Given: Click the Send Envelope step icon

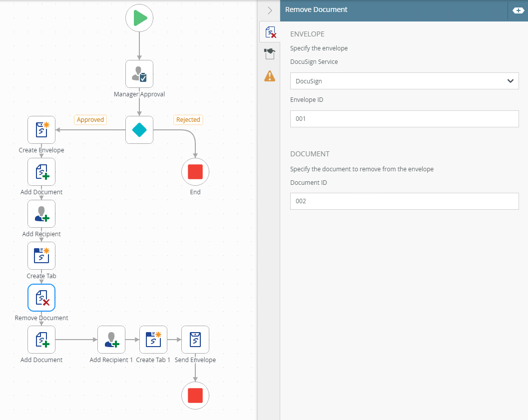Looking at the screenshot, I should 195,340.
